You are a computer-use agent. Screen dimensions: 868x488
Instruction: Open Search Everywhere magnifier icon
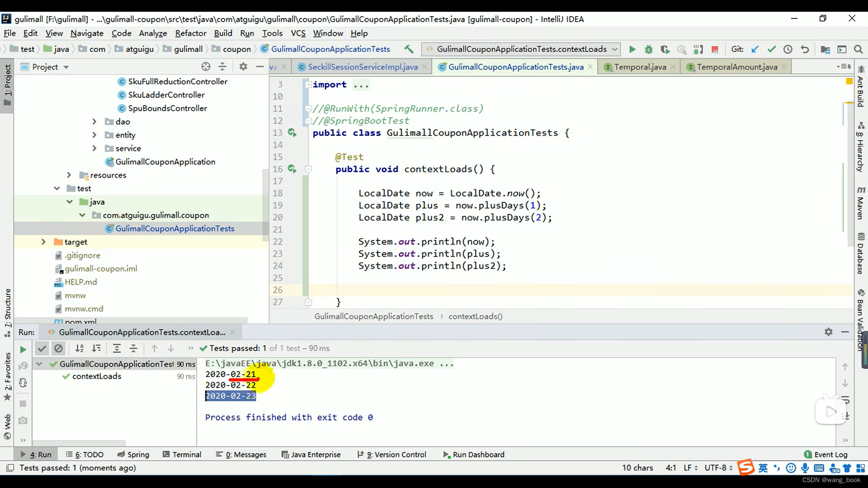[x=858, y=49]
